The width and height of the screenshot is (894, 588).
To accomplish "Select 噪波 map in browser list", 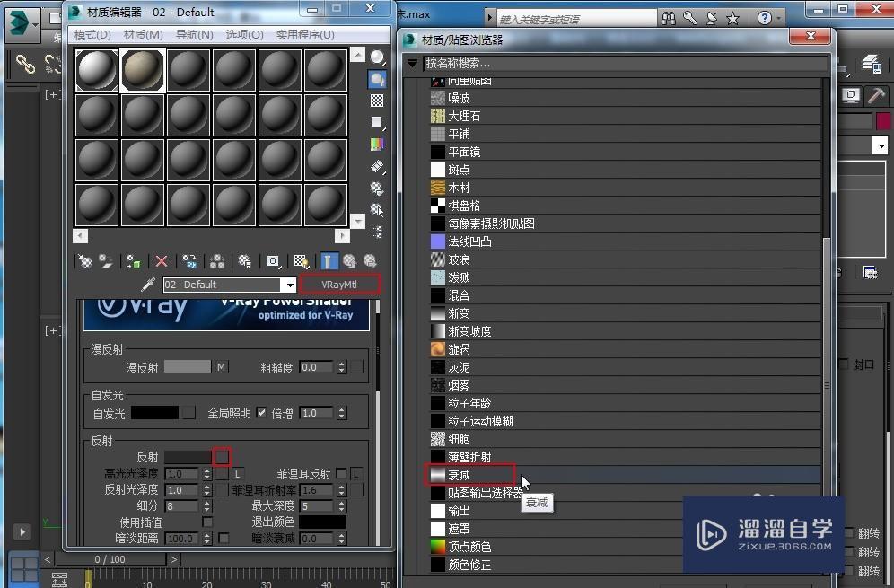I will pyautogui.click(x=626, y=98).
